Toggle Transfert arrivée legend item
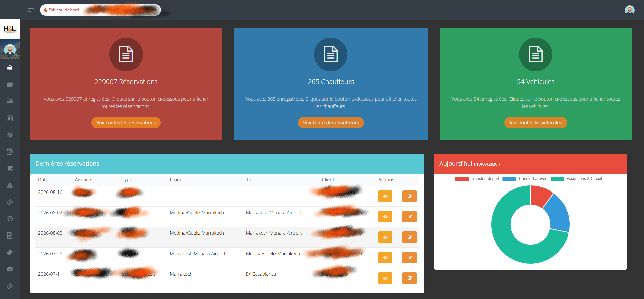 (525, 179)
